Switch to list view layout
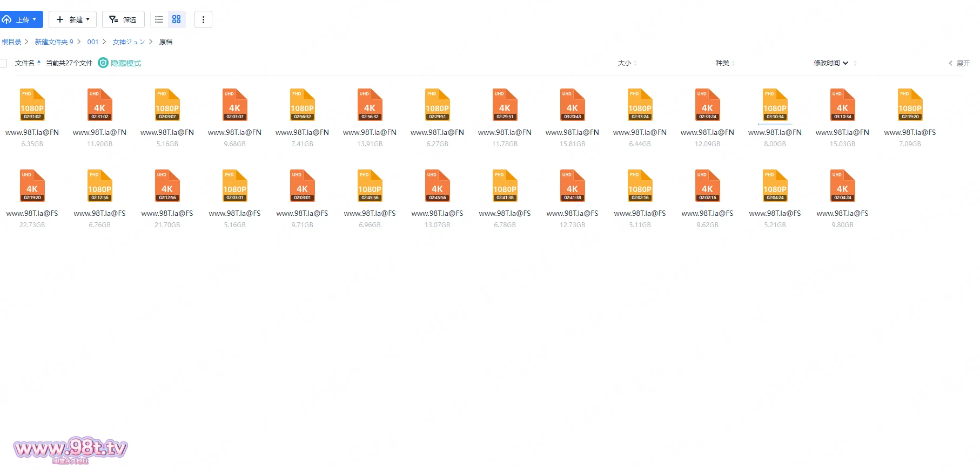The width and height of the screenshot is (980, 469). (x=159, y=19)
